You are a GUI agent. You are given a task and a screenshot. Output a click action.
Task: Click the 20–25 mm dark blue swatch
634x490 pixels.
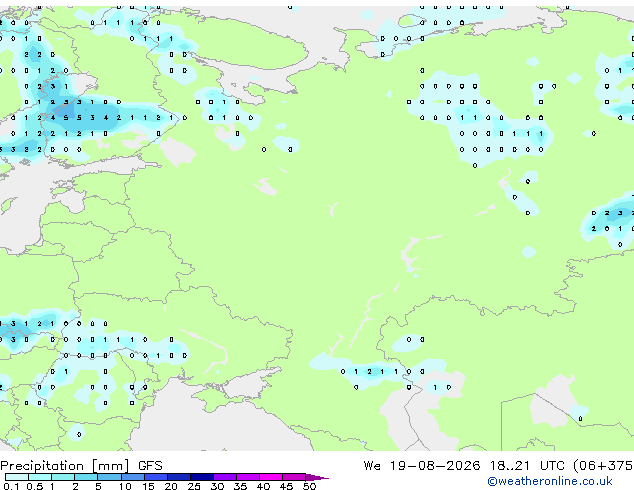(x=178, y=477)
